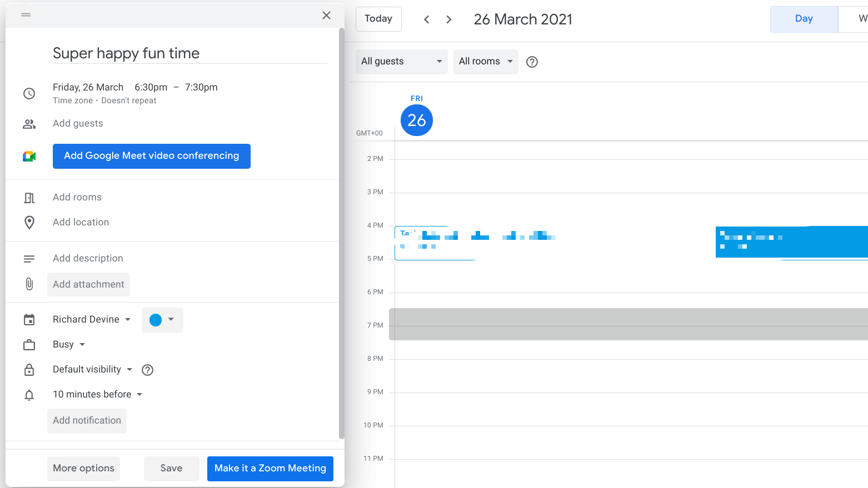
Task: Click the gray new event block at 7 PM
Action: pyautogui.click(x=628, y=324)
